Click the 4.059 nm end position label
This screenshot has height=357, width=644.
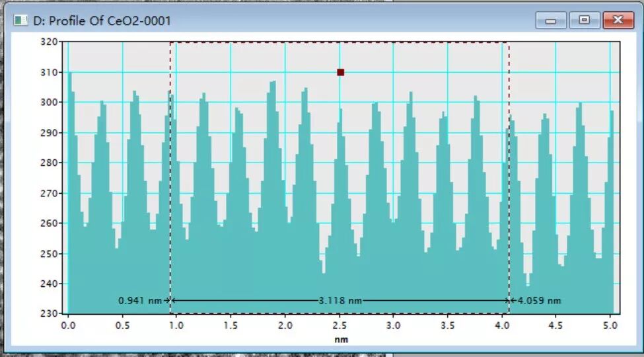[539, 301]
